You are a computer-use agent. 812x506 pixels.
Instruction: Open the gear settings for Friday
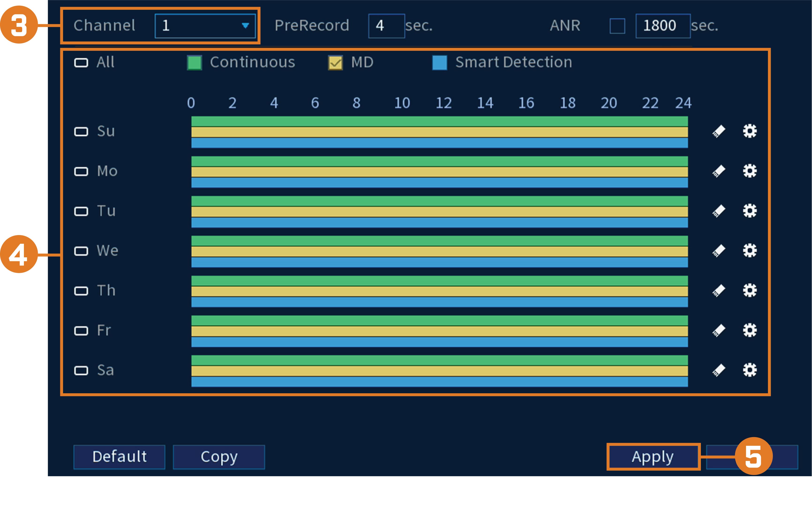750,330
